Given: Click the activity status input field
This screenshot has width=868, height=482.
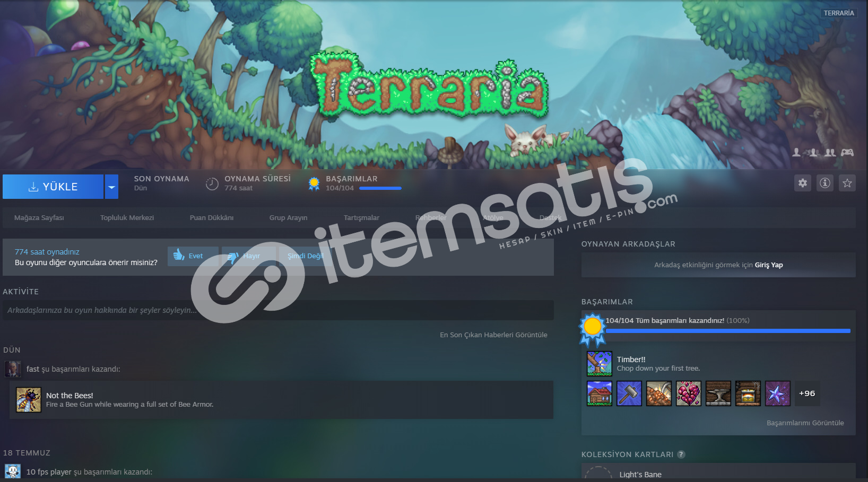Looking at the screenshot, I should coord(278,310).
